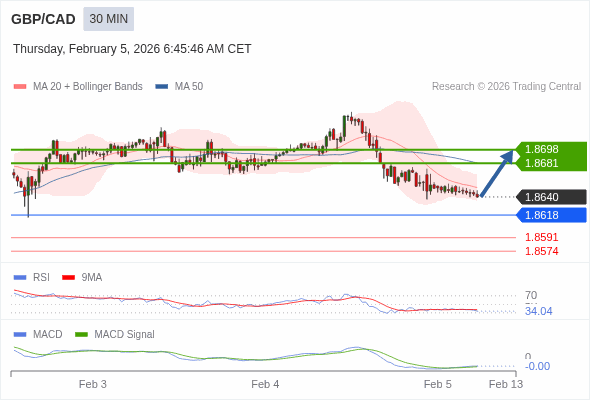Click the MACD legend label
The width and height of the screenshot is (590, 400).
[48, 335]
